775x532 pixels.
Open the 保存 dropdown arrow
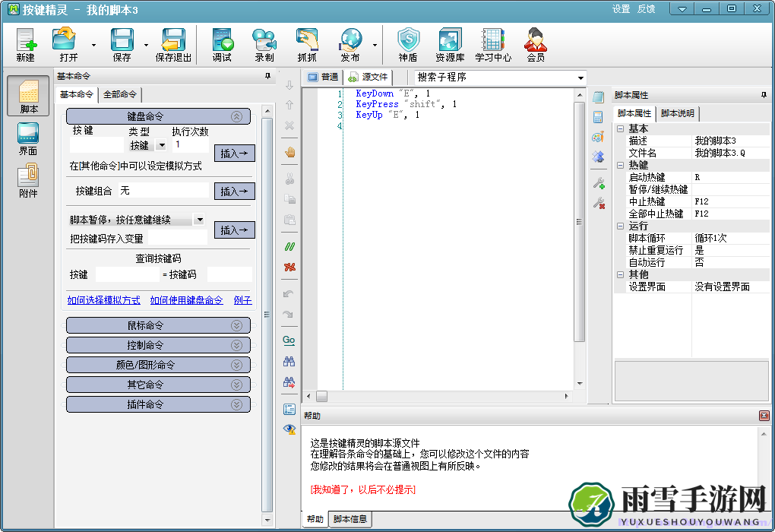coord(146,46)
